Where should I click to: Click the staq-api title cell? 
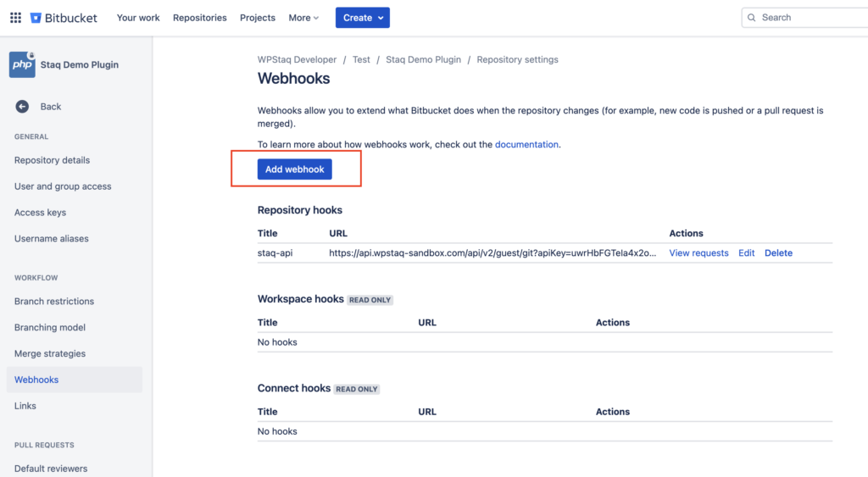(x=275, y=252)
